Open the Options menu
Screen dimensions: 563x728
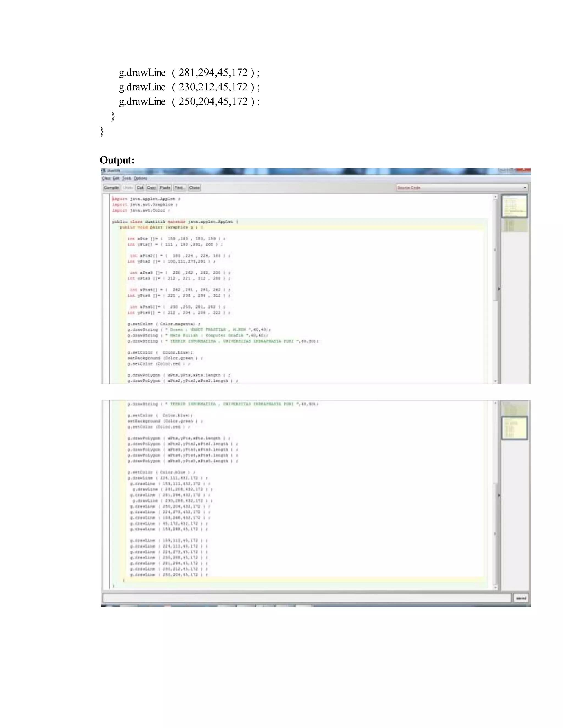140,178
